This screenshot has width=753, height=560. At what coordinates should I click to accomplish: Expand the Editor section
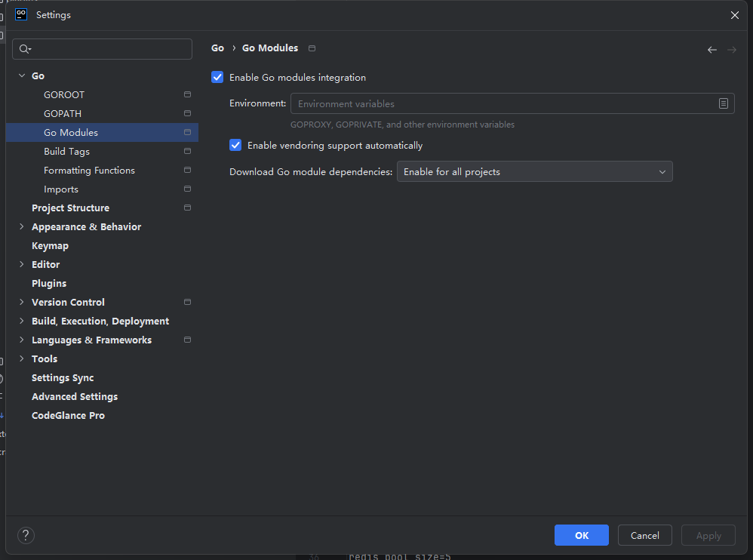coord(22,264)
